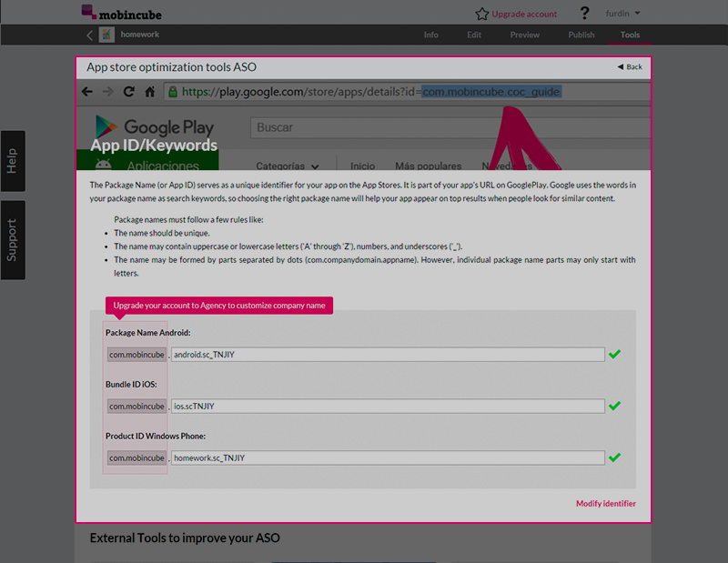Switch to the Info tab
728x563 pixels.
(430, 35)
